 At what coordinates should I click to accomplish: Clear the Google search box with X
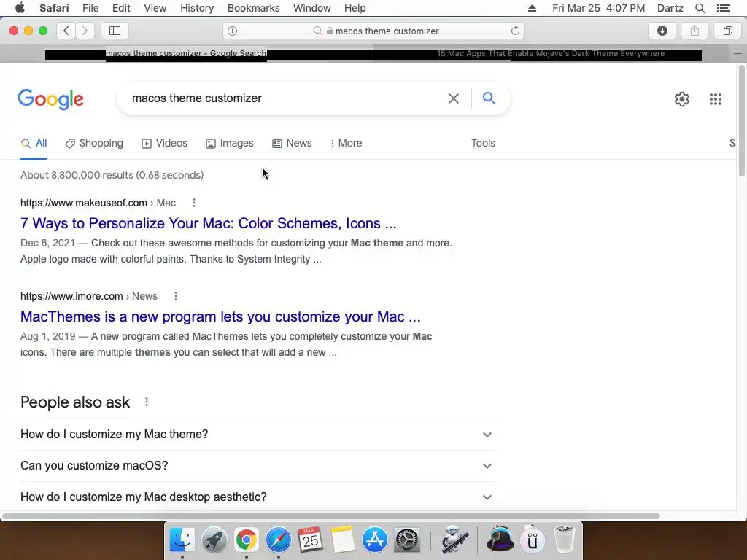(454, 98)
